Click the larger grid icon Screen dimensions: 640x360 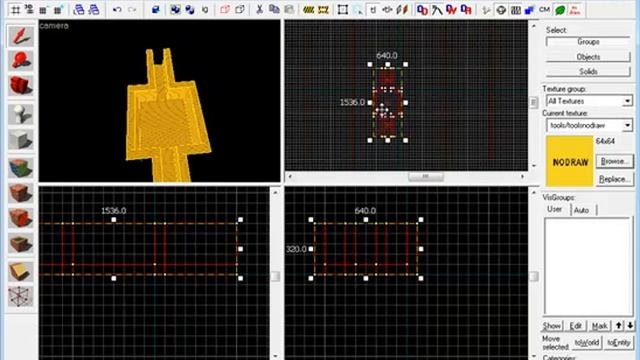click(58, 9)
